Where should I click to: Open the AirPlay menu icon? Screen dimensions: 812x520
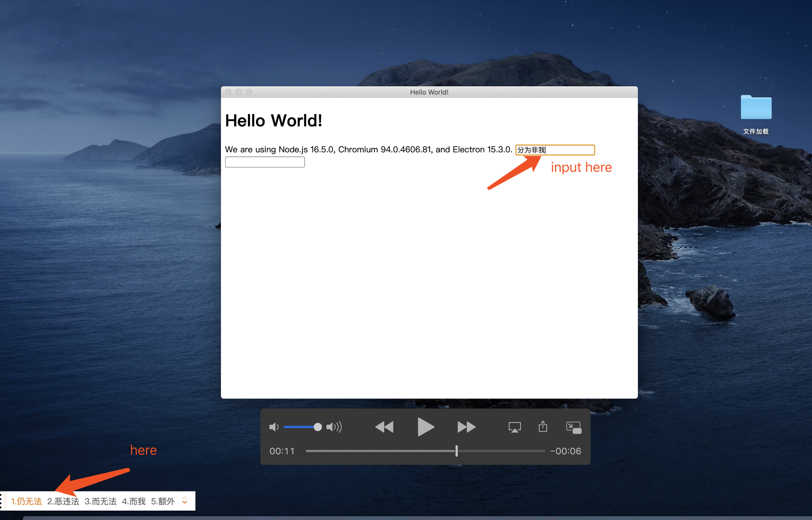(x=514, y=427)
